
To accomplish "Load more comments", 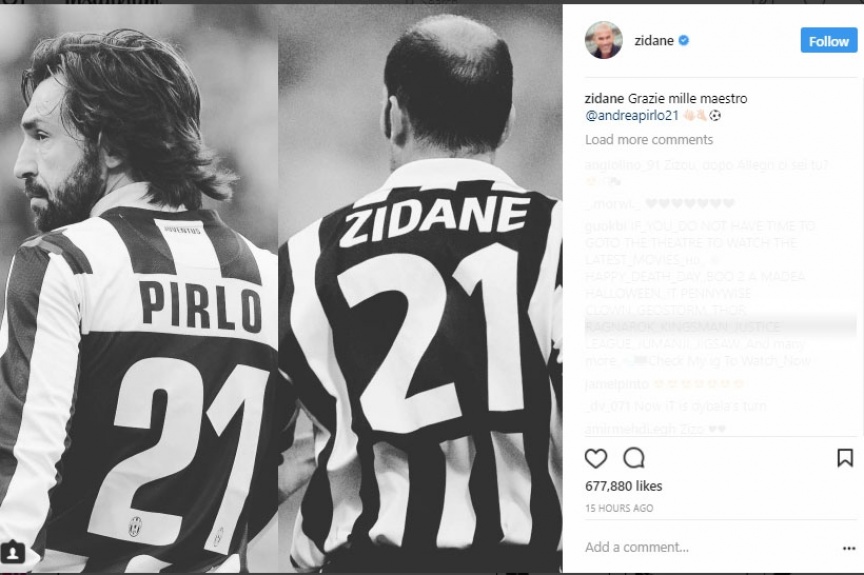I will pos(649,140).
